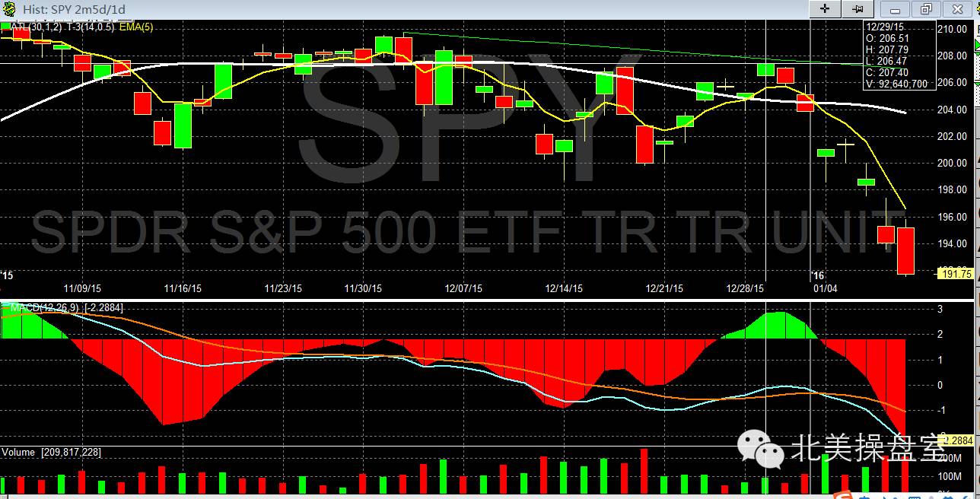980x499 pixels.
Task: Click the 191.75 last price tag
Action: click(x=957, y=274)
